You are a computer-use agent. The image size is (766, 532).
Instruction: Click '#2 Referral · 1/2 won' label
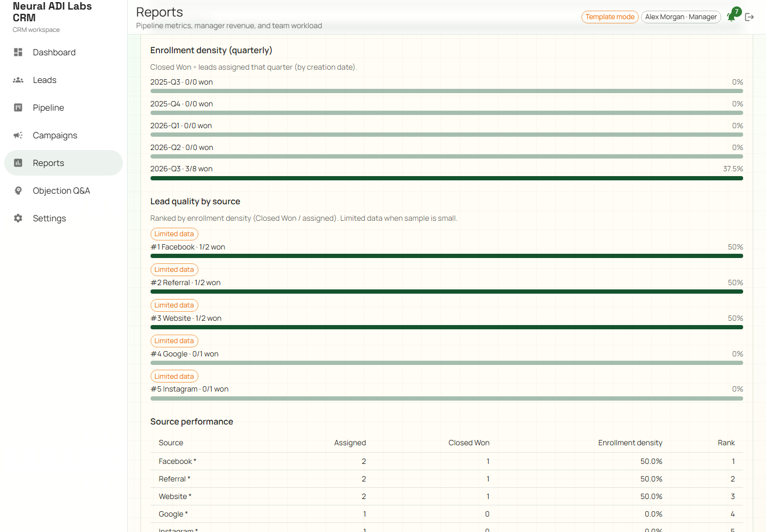click(186, 282)
